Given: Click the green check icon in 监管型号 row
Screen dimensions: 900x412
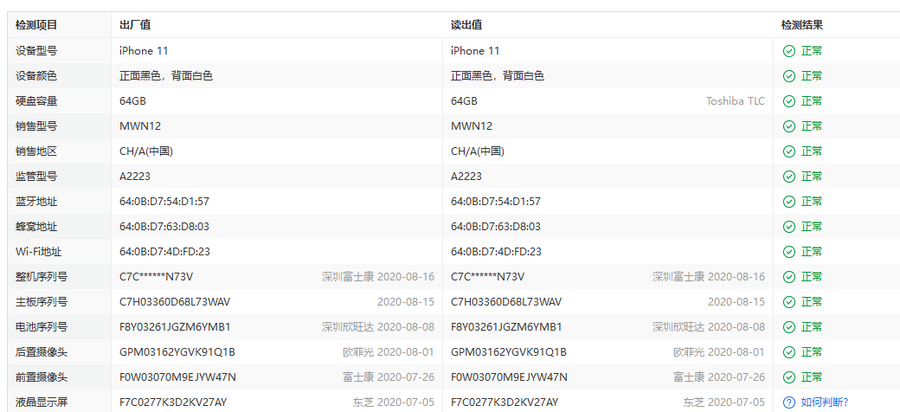Looking at the screenshot, I should pos(789,176).
